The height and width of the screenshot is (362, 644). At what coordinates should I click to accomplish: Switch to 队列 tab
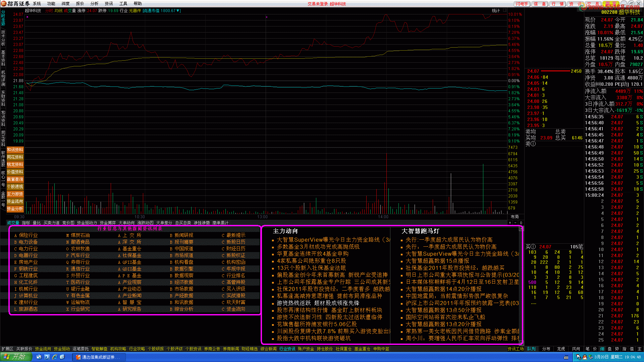[531, 349]
